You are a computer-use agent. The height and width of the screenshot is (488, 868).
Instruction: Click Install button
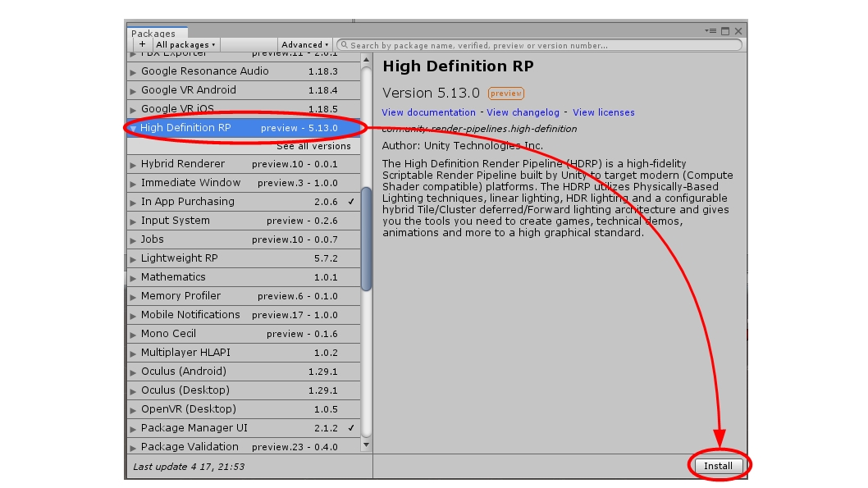pos(718,466)
